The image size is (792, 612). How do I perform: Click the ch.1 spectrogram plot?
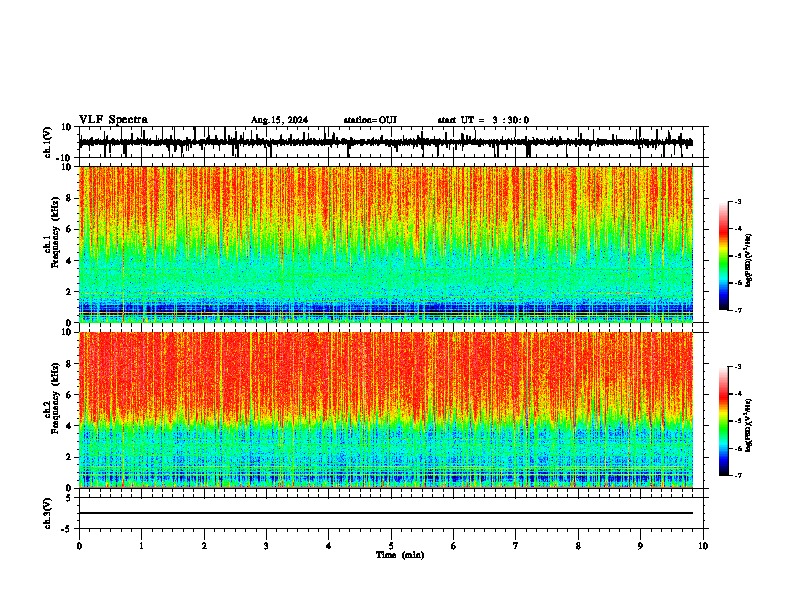point(386,244)
